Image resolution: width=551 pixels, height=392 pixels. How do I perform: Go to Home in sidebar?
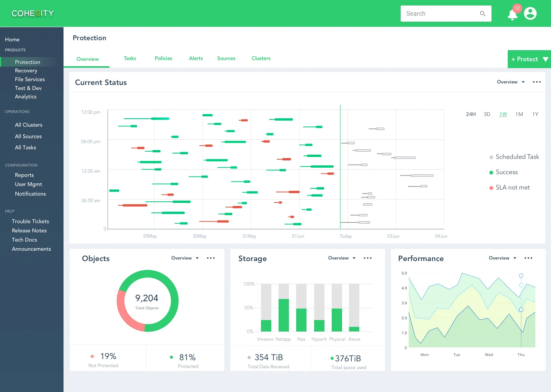pos(12,39)
